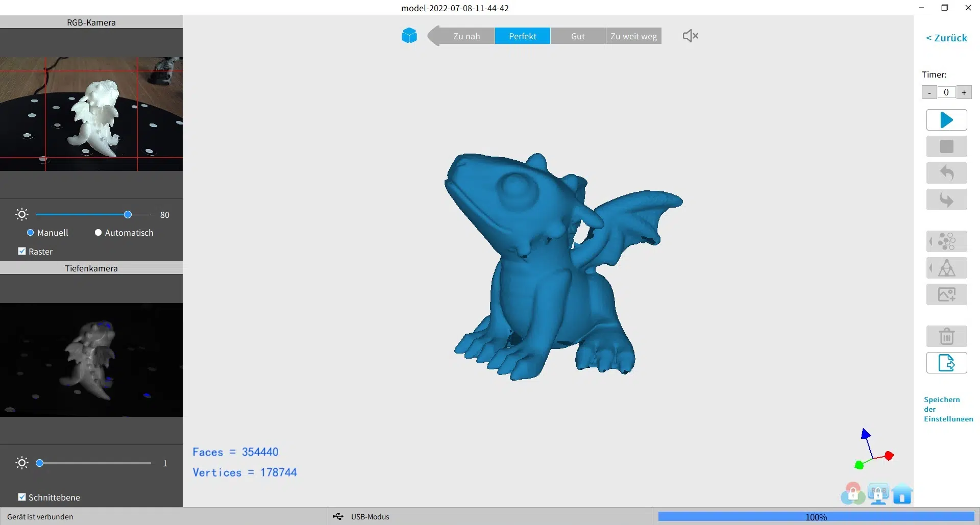The image size is (980, 525).
Task: Click the point cloud processing icon
Action: [946, 241]
